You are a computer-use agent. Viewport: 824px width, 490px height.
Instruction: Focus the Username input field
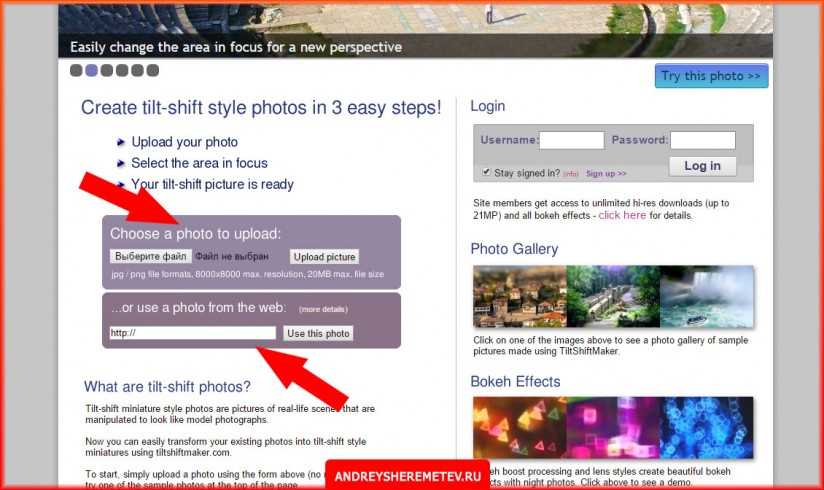(x=572, y=140)
